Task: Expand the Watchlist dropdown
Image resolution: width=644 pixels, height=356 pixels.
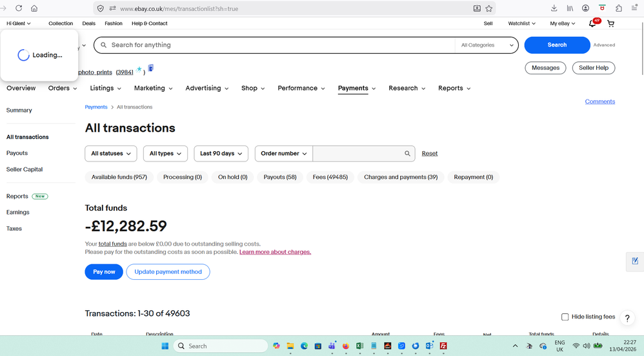Action: [x=521, y=23]
